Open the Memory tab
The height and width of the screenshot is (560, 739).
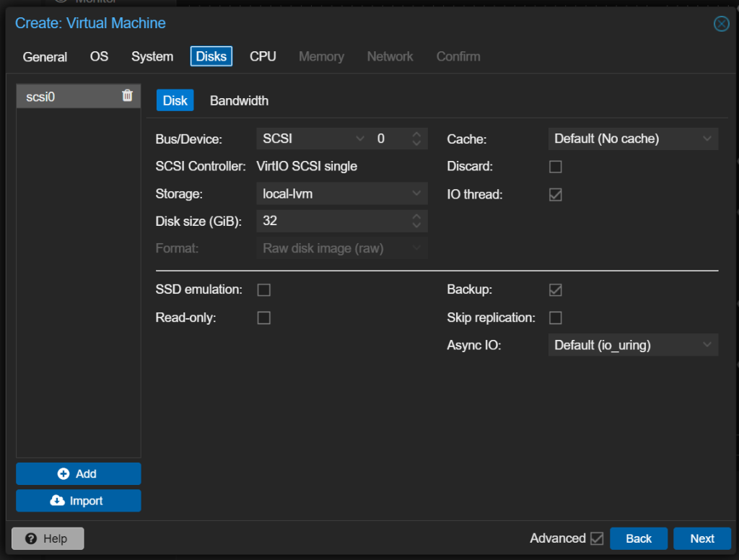click(x=321, y=56)
